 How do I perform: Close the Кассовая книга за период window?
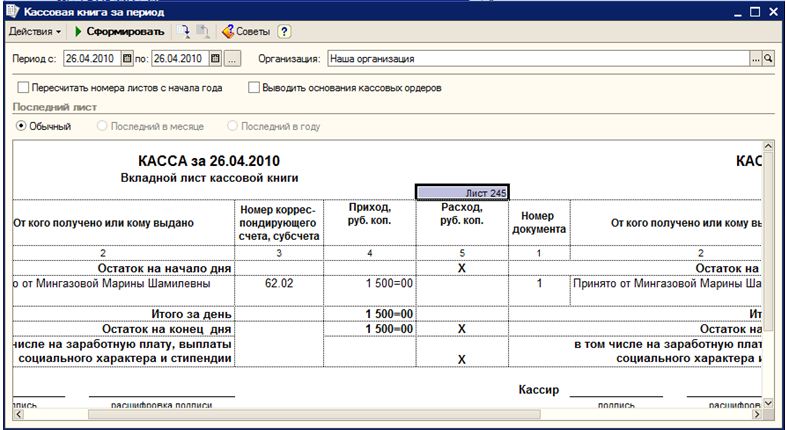pos(772,12)
